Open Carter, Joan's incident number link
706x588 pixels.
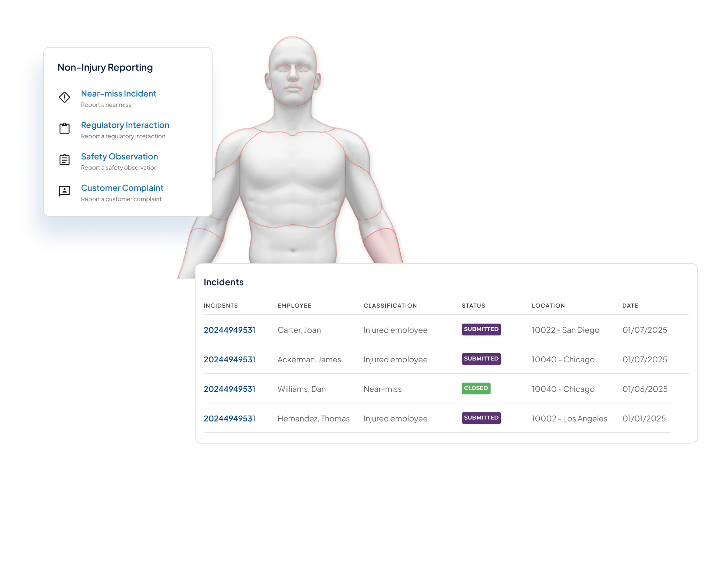click(x=229, y=330)
